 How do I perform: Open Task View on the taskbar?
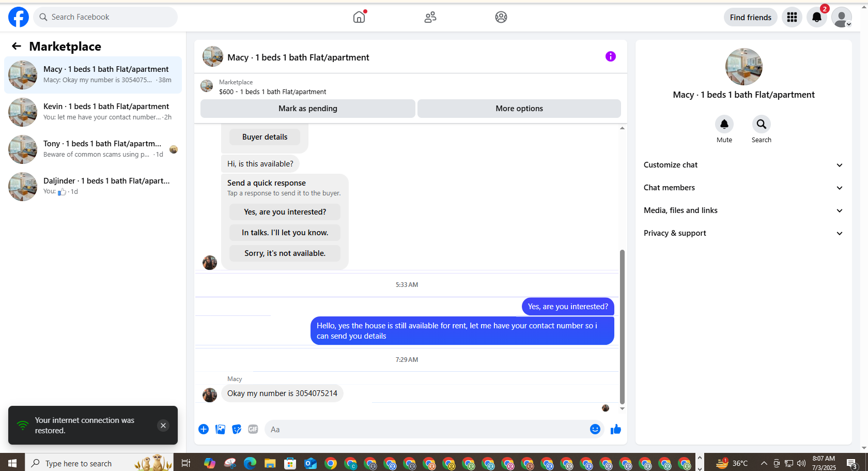pyautogui.click(x=186, y=463)
